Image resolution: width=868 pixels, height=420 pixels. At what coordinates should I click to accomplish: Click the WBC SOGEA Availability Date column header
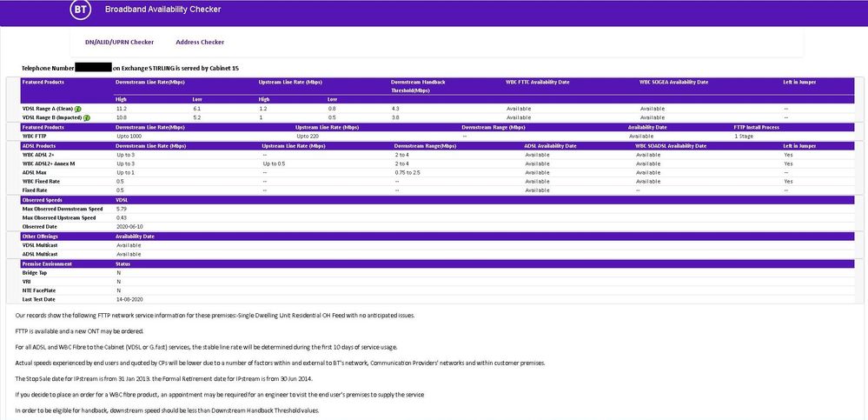tap(673, 82)
